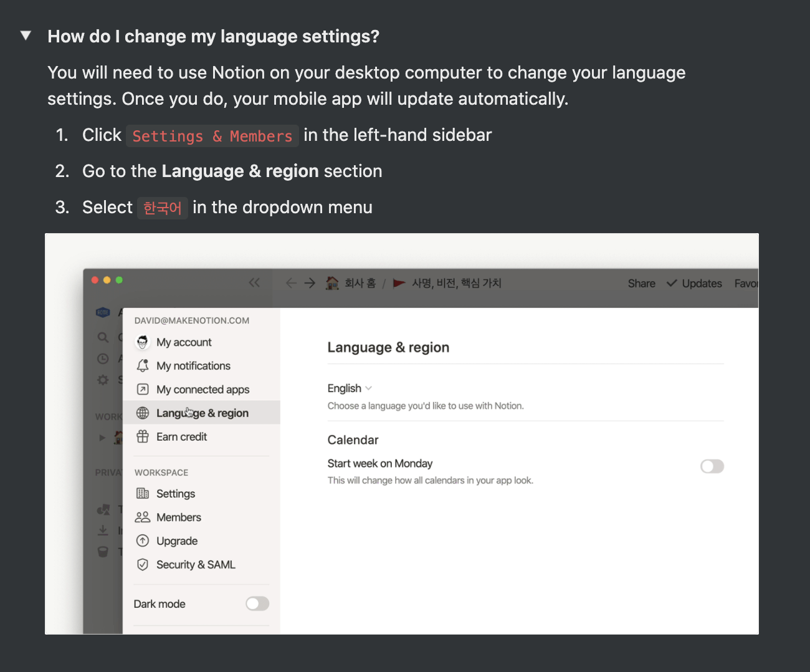Click the bell icon beside My notifications
810x672 pixels.
pyautogui.click(x=143, y=366)
